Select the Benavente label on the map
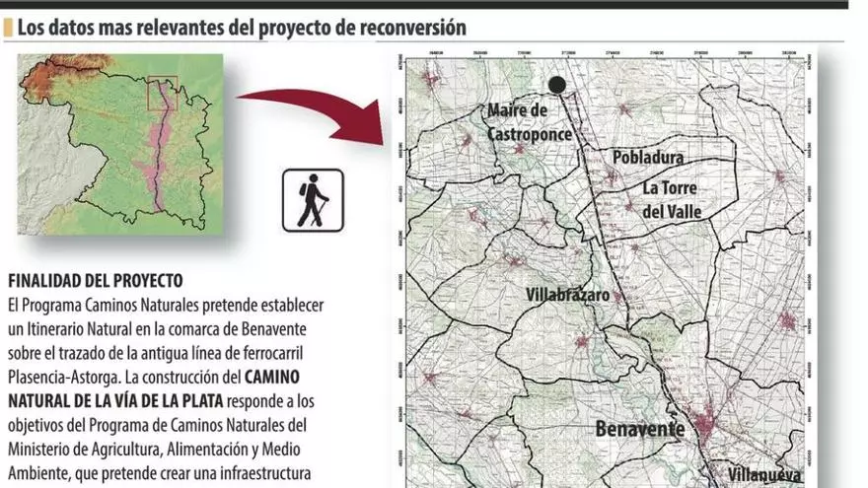The width and height of the screenshot is (868, 488). (x=639, y=429)
